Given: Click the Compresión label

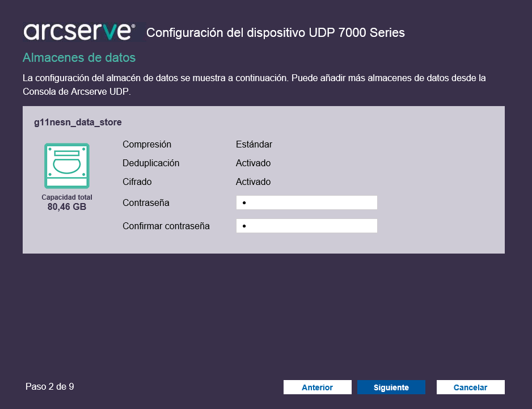Looking at the screenshot, I should [147, 144].
